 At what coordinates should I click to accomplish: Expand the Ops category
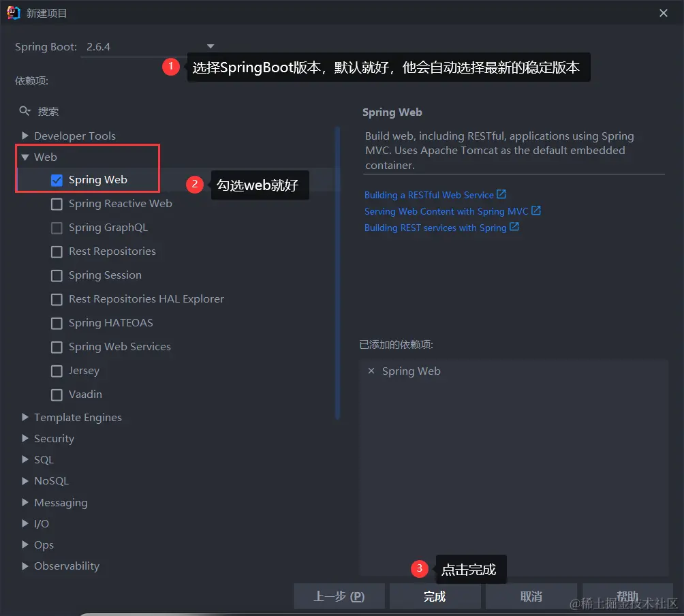tap(25, 544)
